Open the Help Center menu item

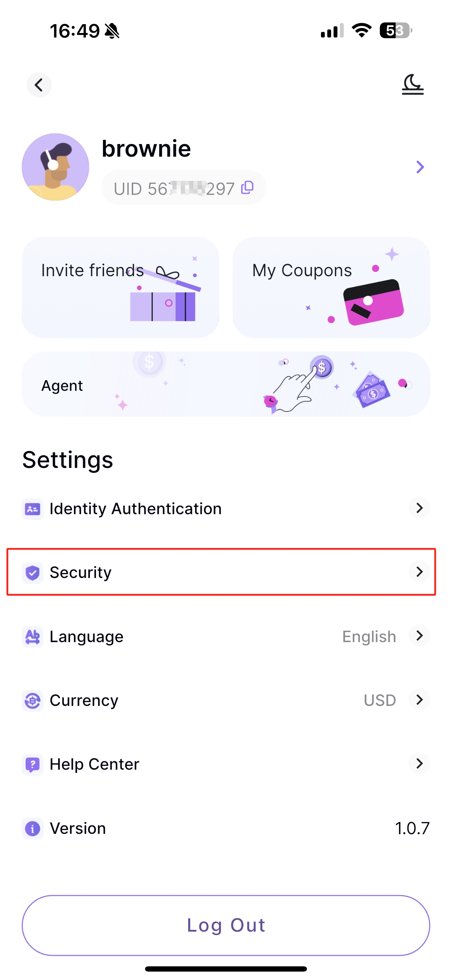pyautogui.click(x=226, y=764)
